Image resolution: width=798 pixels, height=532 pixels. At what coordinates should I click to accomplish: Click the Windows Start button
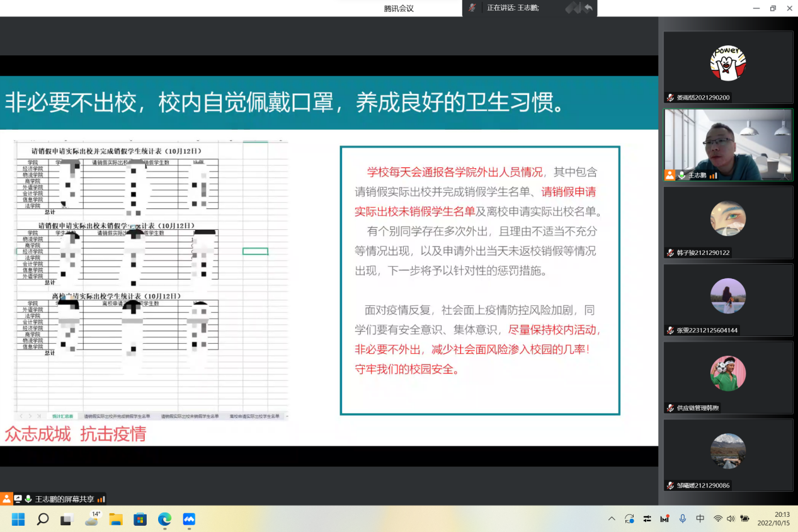[x=18, y=519]
